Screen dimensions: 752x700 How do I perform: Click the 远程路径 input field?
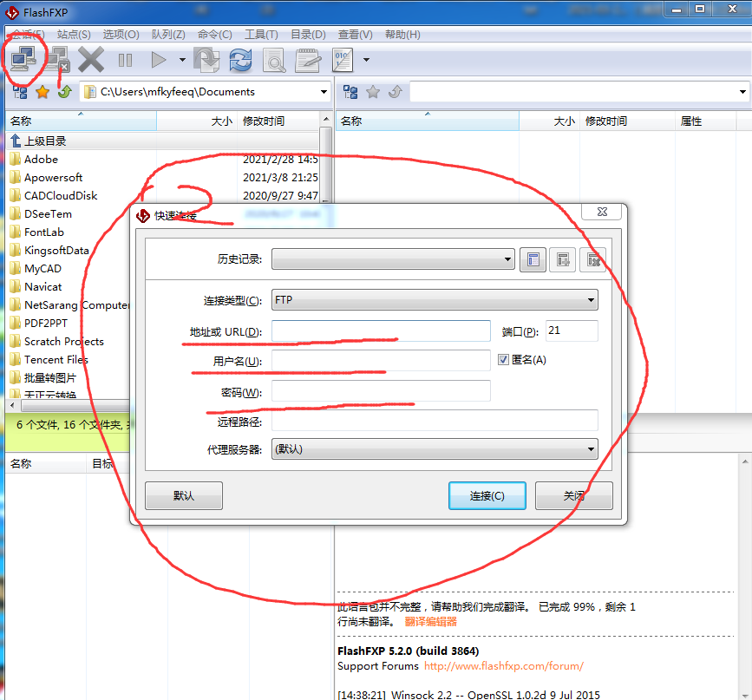pos(435,421)
